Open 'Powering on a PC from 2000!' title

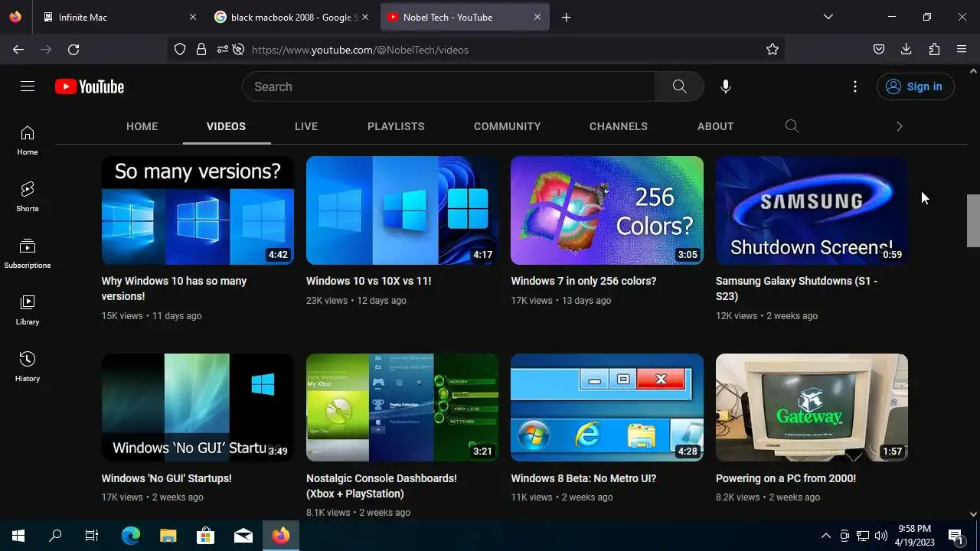[x=786, y=478]
